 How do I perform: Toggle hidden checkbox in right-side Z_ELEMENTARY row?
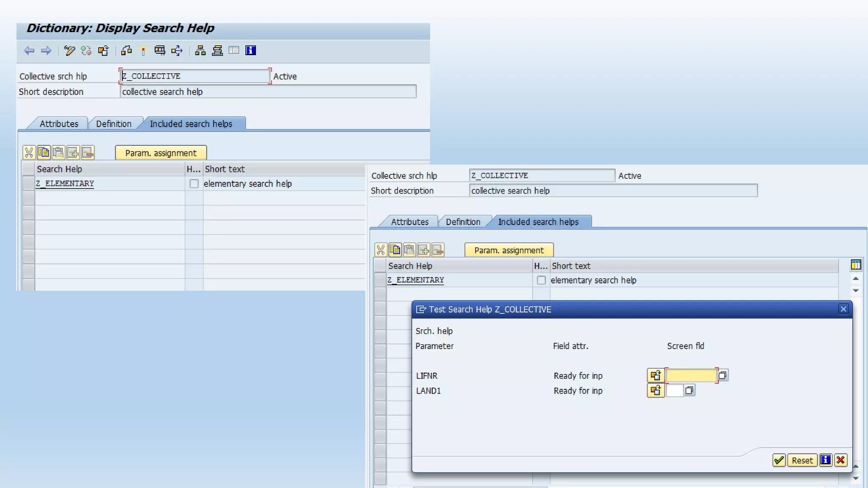coord(541,280)
